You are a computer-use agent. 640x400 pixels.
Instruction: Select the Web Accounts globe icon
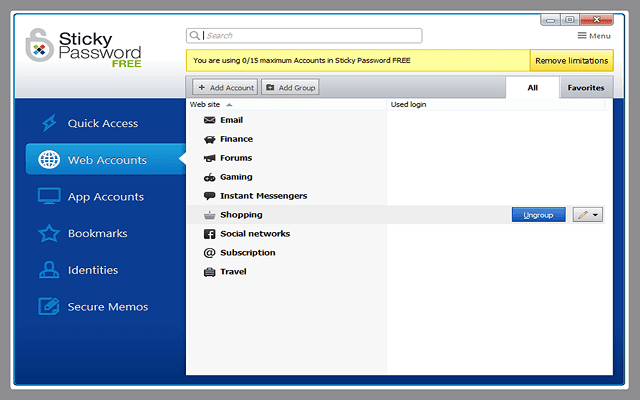pos(49,160)
